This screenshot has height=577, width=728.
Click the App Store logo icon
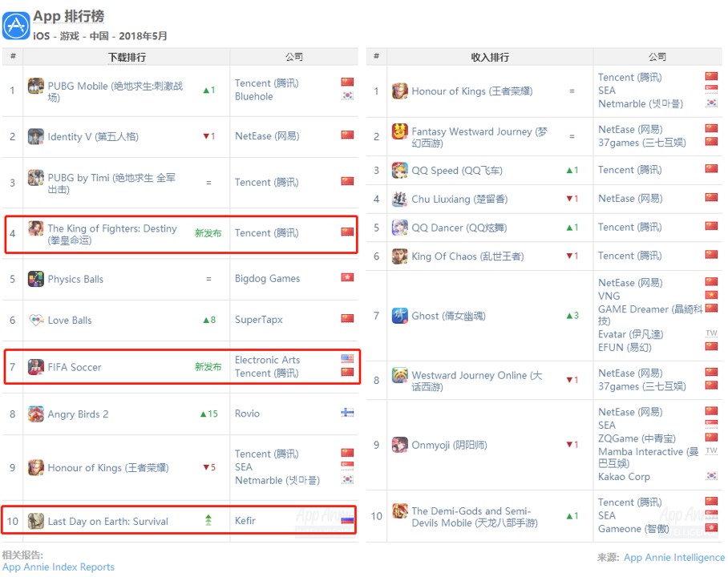[x=16, y=26]
